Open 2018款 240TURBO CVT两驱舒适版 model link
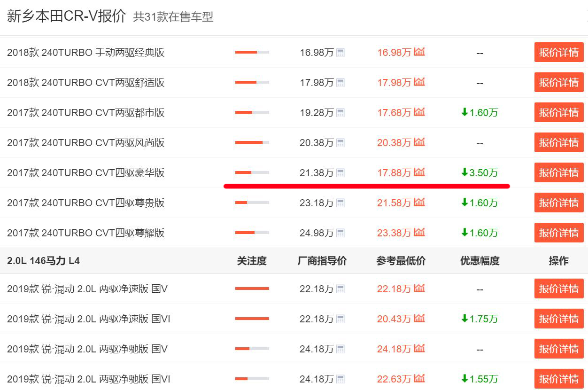 pos(86,83)
